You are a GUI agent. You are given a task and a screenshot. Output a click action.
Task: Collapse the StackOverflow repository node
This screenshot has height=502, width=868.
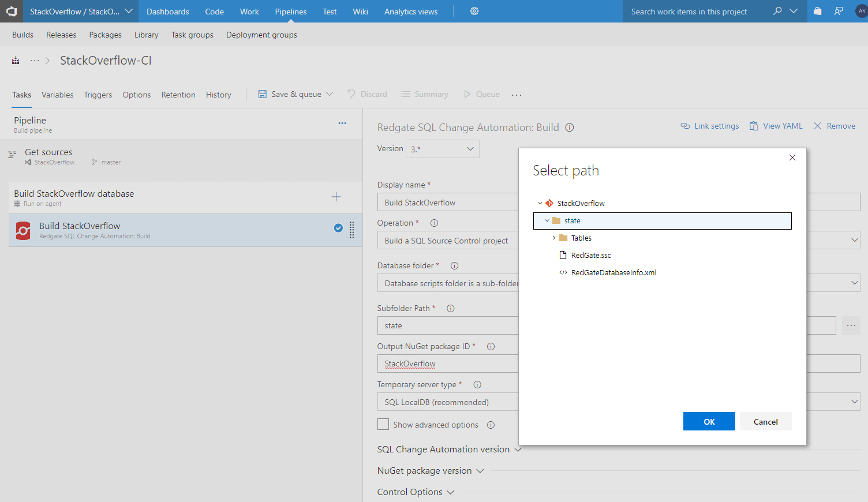(540, 204)
